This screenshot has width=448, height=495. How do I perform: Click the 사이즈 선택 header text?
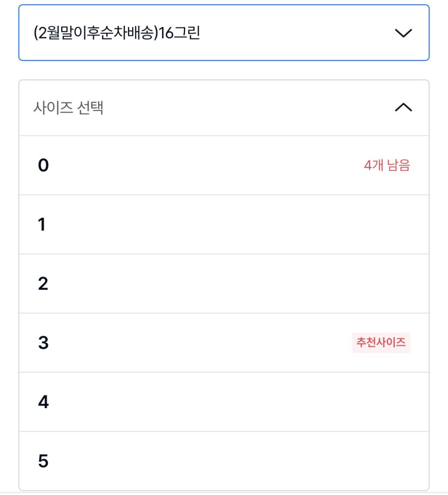click(68, 108)
